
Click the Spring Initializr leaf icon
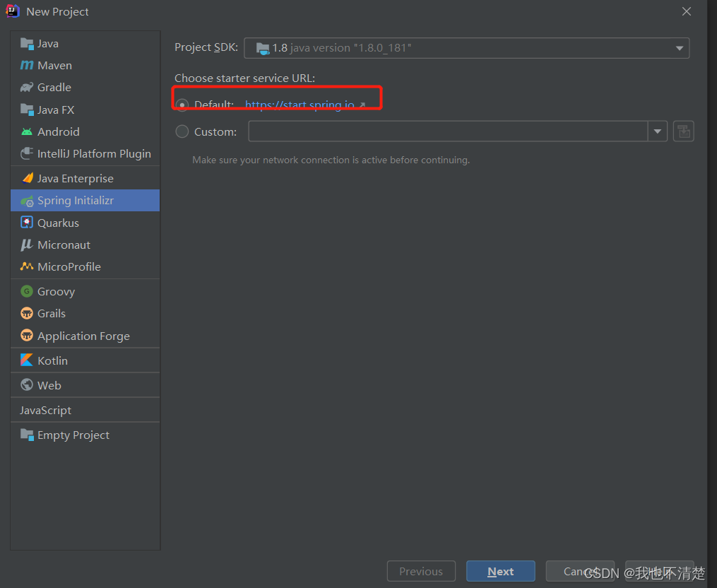[x=27, y=201]
